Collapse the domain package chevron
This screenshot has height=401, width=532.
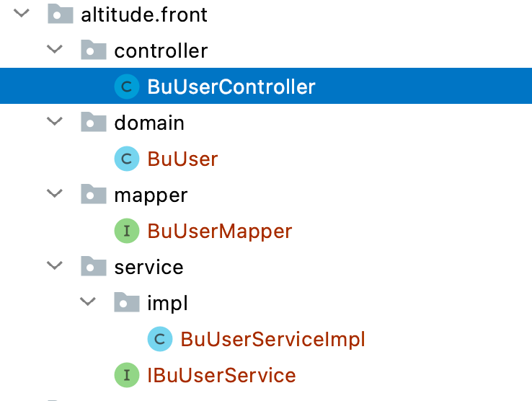pos(55,123)
